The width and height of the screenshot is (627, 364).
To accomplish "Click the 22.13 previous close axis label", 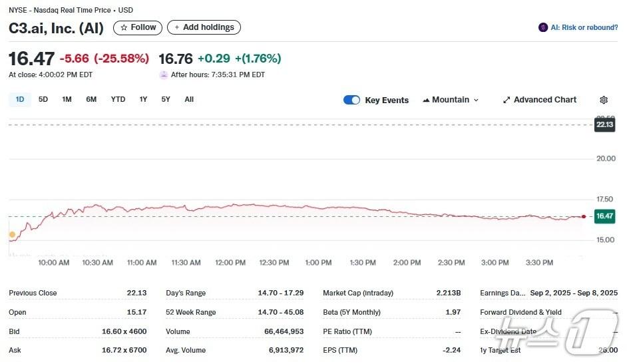I will [x=604, y=124].
